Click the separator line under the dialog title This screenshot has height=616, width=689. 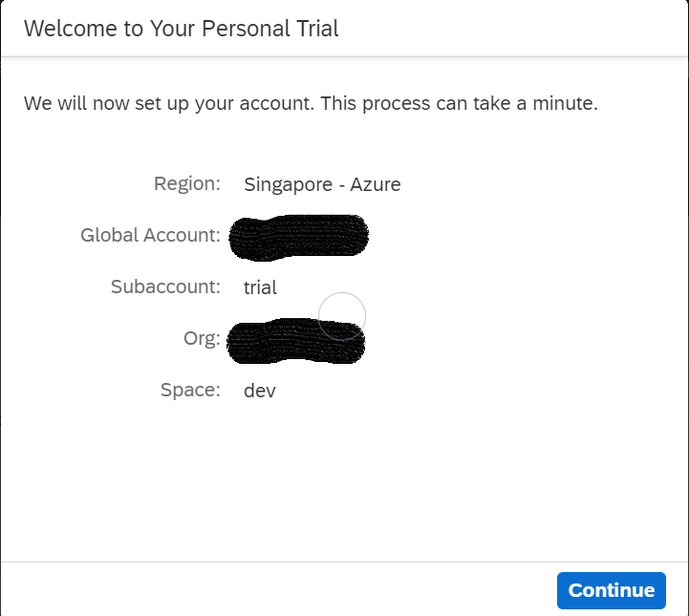pyautogui.click(x=344, y=56)
